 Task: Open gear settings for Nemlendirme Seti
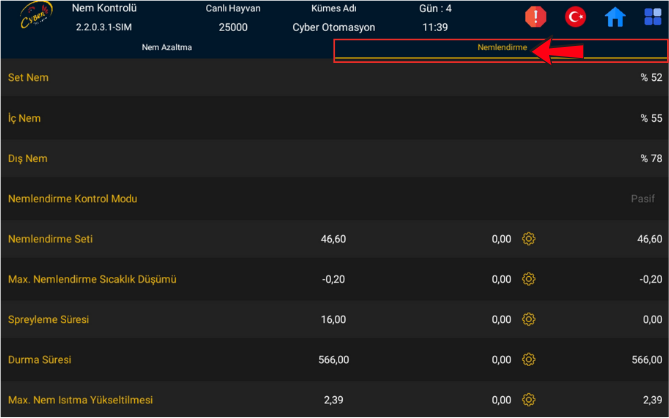pyautogui.click(x=529, y=239)
